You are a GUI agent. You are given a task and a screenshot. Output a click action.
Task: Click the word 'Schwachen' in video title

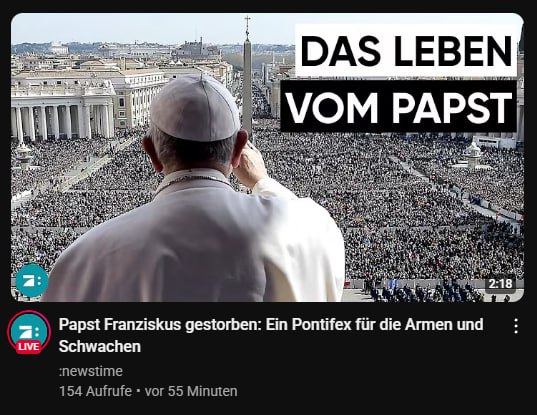100,347
